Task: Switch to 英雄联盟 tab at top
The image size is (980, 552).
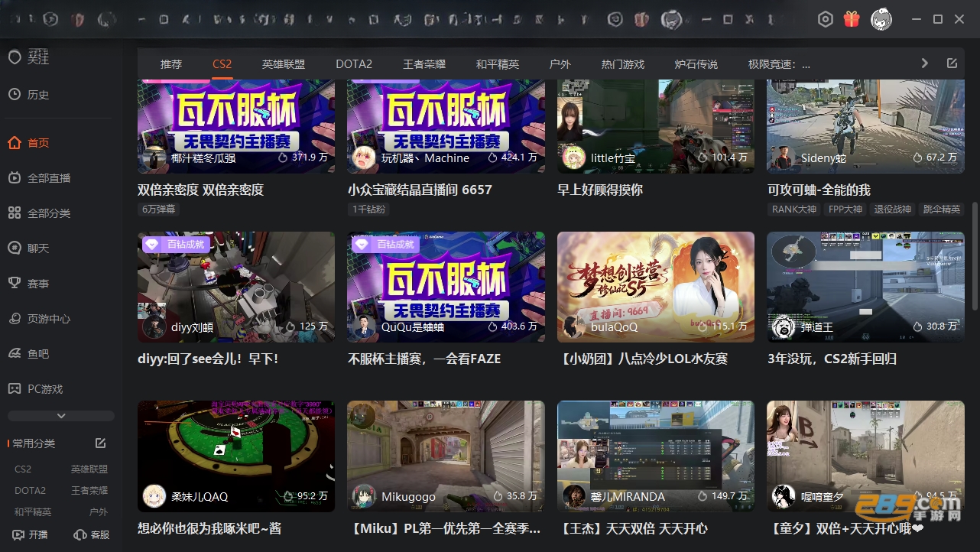Action: coord(284,64)
